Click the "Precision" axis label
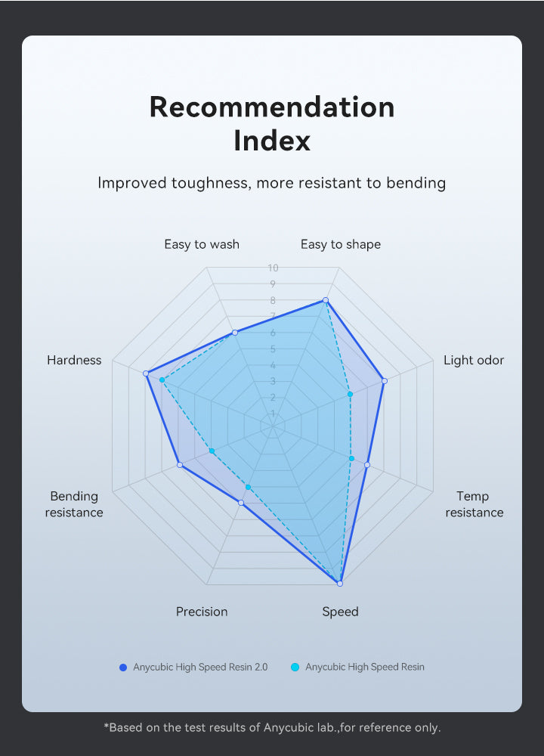 (202, 612)
